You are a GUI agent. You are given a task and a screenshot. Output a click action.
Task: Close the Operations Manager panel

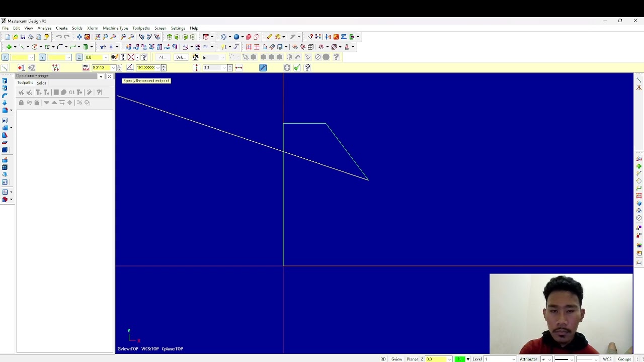click(x=109, y=76)
